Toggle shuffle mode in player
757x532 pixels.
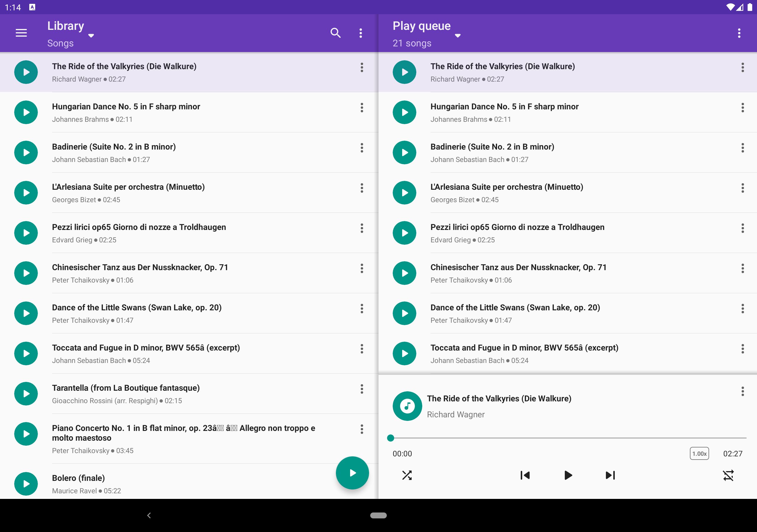407,475
